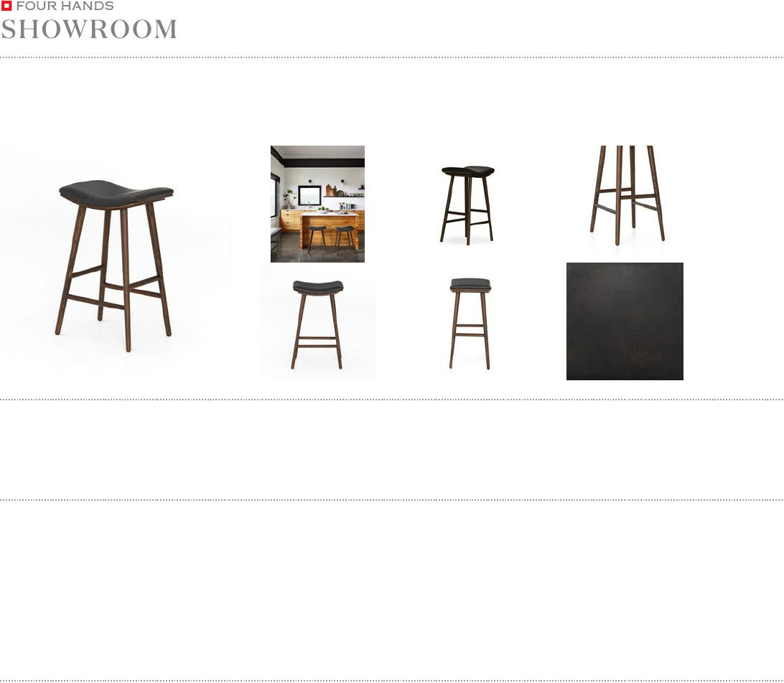784x683 pixels.
Task: View the dark angled stool thumbnail
Action: (468, 204)
